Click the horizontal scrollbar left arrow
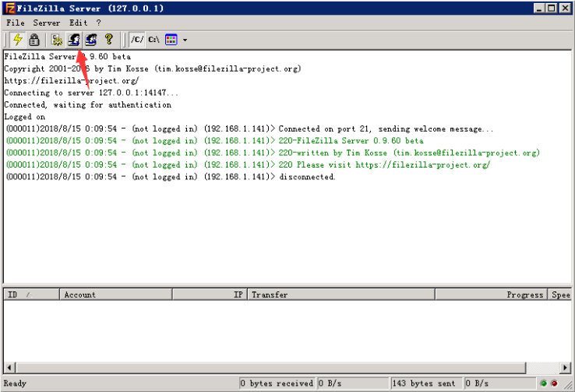The width and height of the screenshot is (575, 392). [x=9, y=367]
